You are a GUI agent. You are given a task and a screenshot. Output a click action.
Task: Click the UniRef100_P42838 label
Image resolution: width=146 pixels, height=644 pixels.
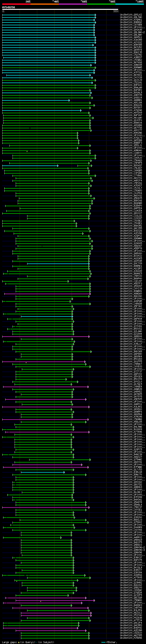point(131,617)
